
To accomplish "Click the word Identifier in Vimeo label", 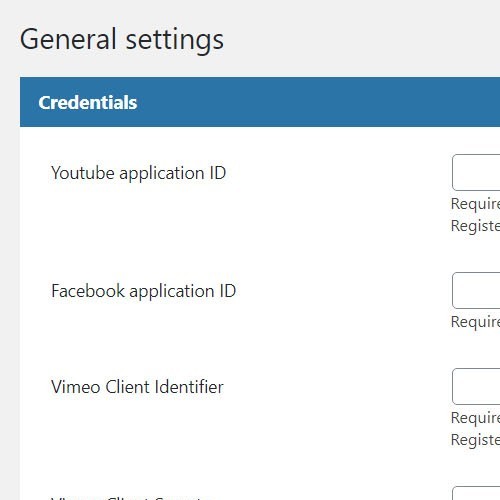I will point(189,387).
